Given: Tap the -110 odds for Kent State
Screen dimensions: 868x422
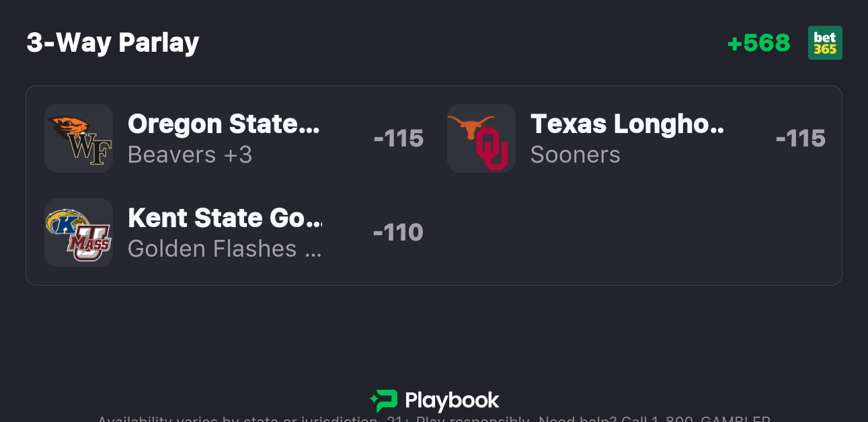Looking at the screenshot, I should 398,233.
